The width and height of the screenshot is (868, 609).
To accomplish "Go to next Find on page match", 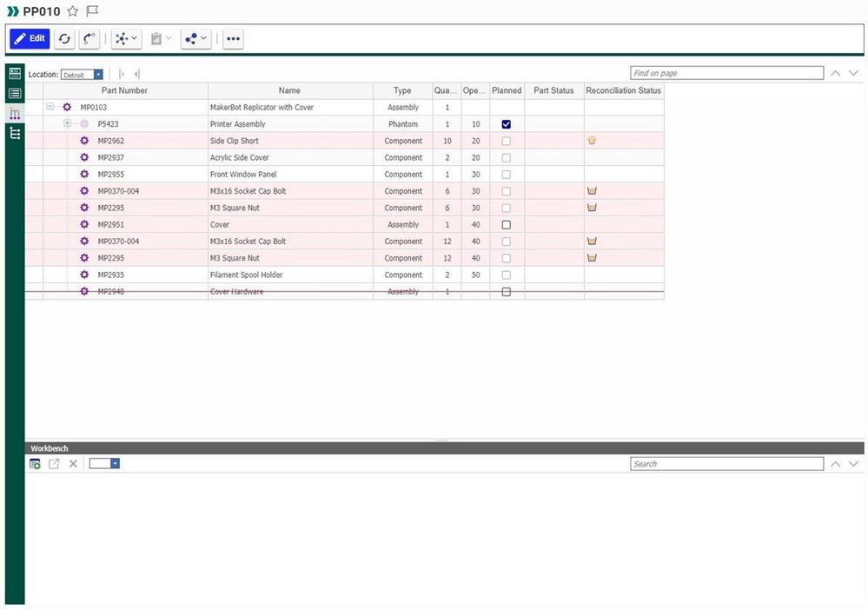I will click(x=853, y=73).
